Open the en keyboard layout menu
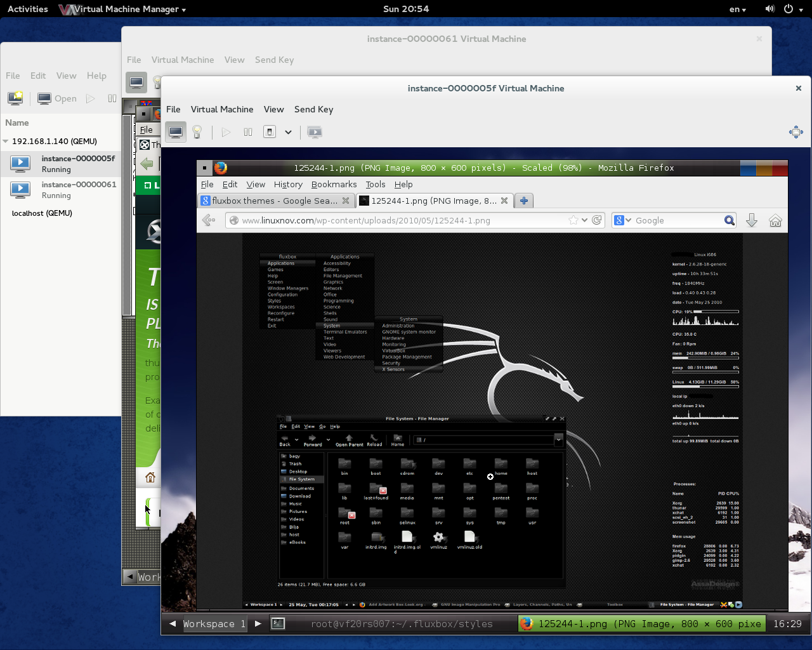812x650 pixels. click(738, 9)
